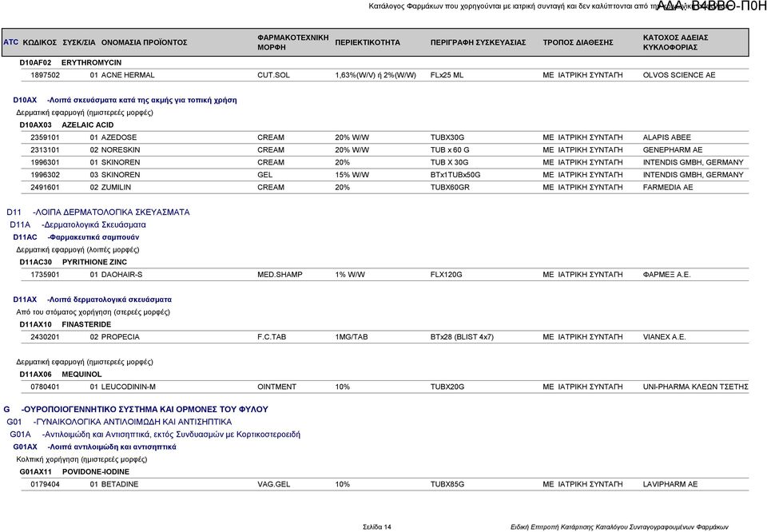
Task: Click the CUT.SOL form cell
Action: 273,75
